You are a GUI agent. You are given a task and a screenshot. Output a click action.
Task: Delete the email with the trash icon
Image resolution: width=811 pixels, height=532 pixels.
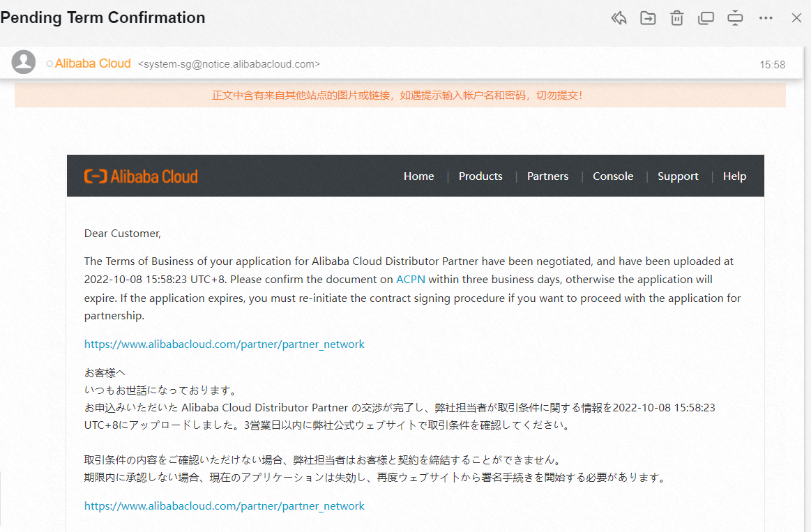(x=677, y=18)
